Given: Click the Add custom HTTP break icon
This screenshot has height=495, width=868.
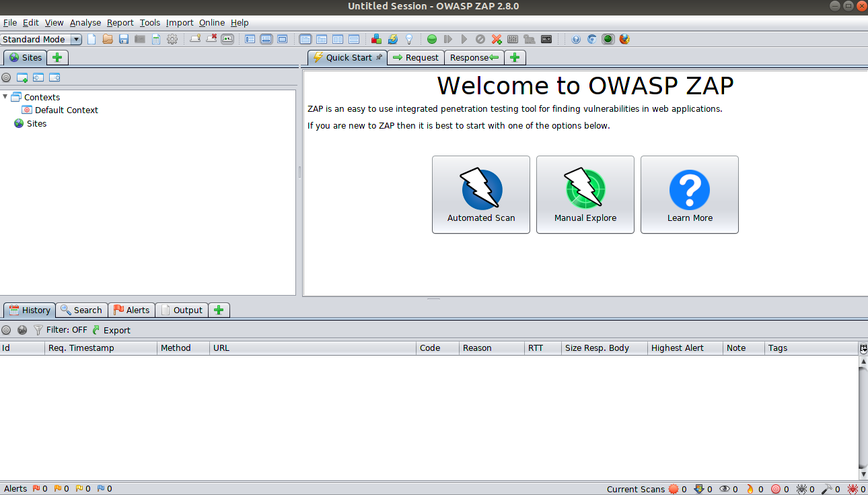Looking at the screenshot, I should (497, 39).
